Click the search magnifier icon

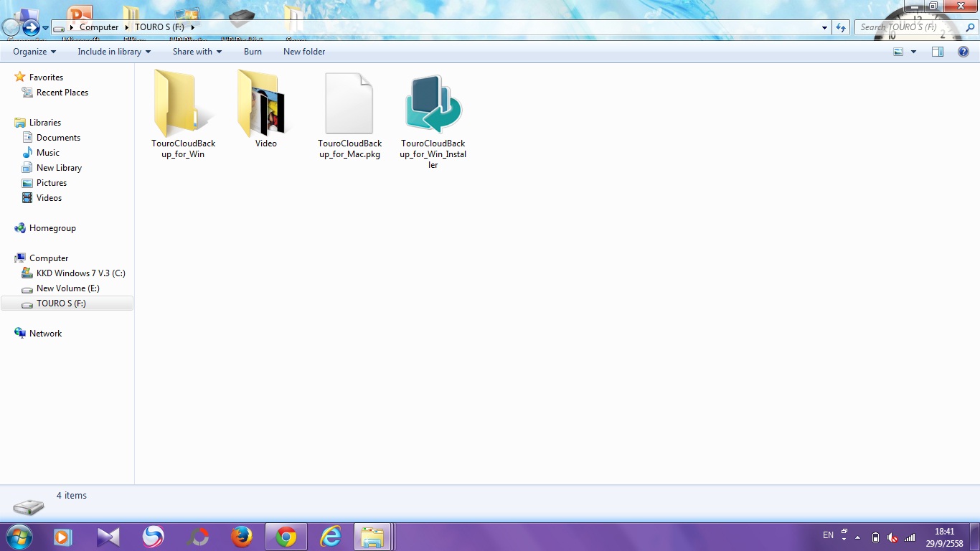click(x=971, y=27)
